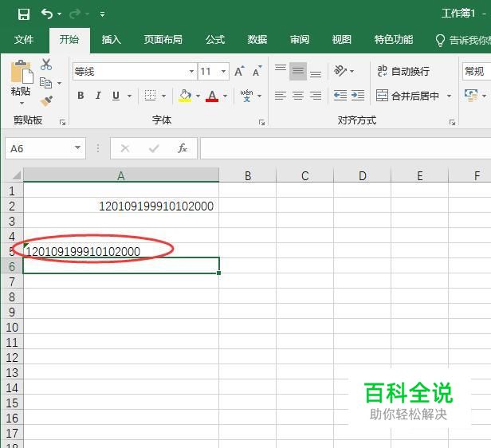The width and height of the screenshot is (491, 448).
Task: Select all cells corner triangle
Action: coord(16,175)
